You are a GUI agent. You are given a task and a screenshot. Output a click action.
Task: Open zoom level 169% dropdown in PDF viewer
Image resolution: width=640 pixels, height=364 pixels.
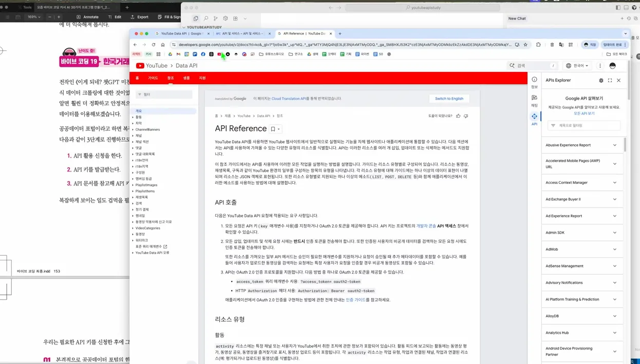point(34,17)
